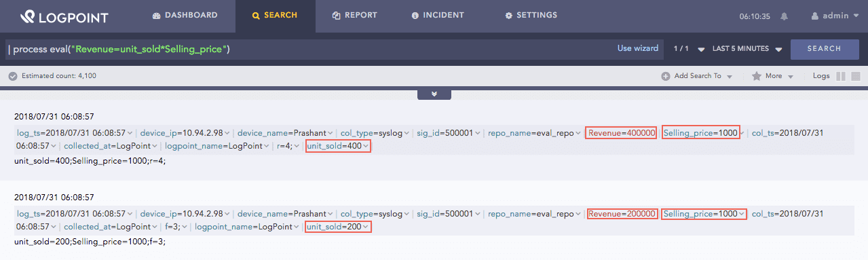
Task: Go to the Incident tab
Action: pyautogui.click(x=438, y=16)
